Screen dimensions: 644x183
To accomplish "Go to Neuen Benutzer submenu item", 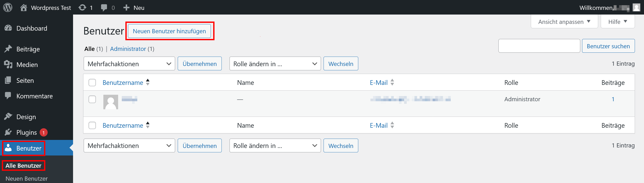I will tap(26, 179).
